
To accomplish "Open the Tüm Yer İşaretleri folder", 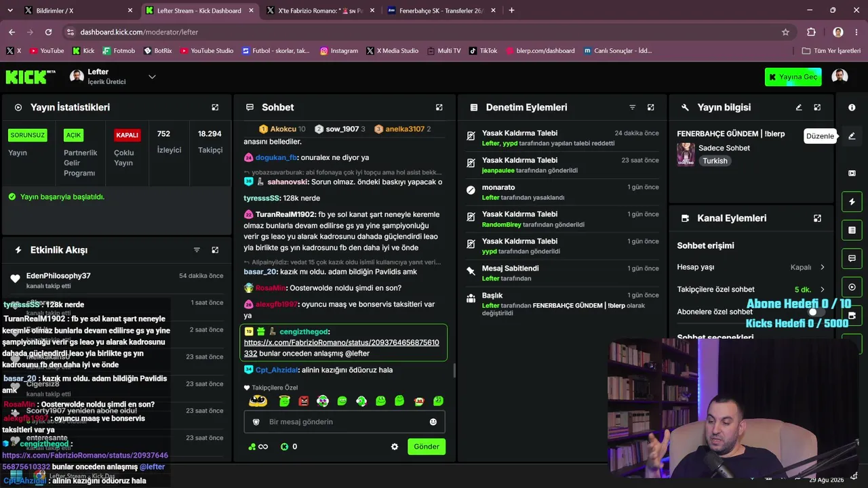I will 831,51.
